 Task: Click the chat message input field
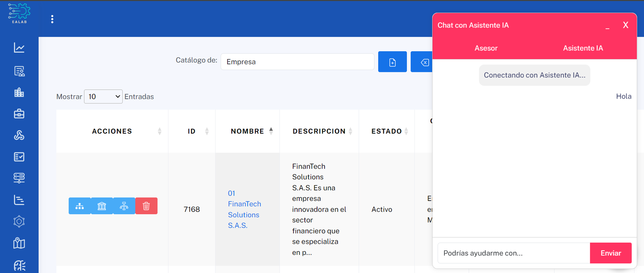click(x=513, y=253)
